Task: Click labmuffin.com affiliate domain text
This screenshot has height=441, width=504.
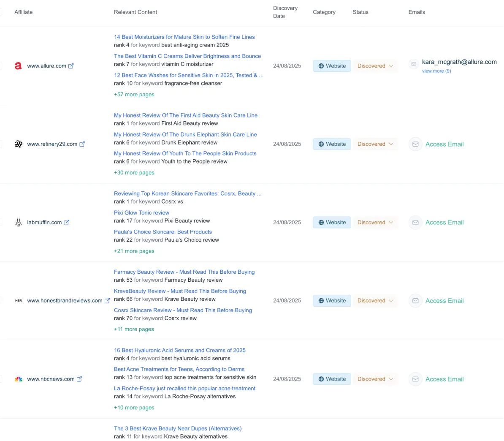Action: pyautogui.click(x=44, y=222)
